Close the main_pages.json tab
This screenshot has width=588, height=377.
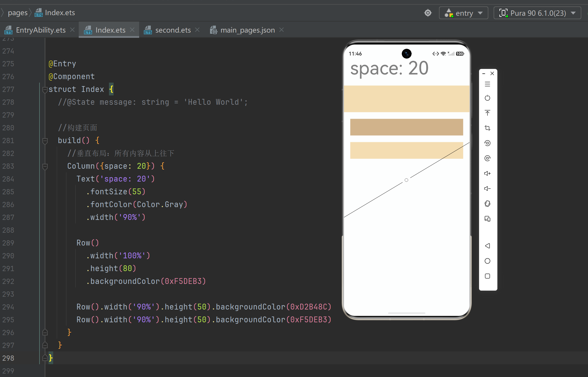coord(282,30)
